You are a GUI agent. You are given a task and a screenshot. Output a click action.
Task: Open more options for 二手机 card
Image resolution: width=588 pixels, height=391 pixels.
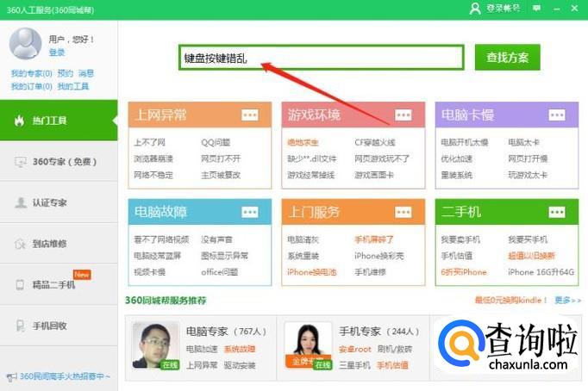click(x=557, y=213)
